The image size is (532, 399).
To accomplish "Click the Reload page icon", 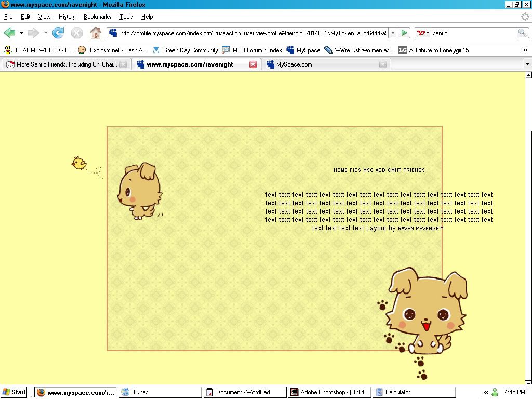I will point(58,33).
